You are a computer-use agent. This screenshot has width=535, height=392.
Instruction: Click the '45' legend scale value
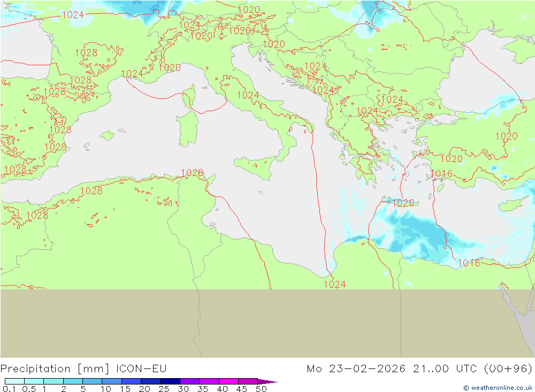coord(242,389)
